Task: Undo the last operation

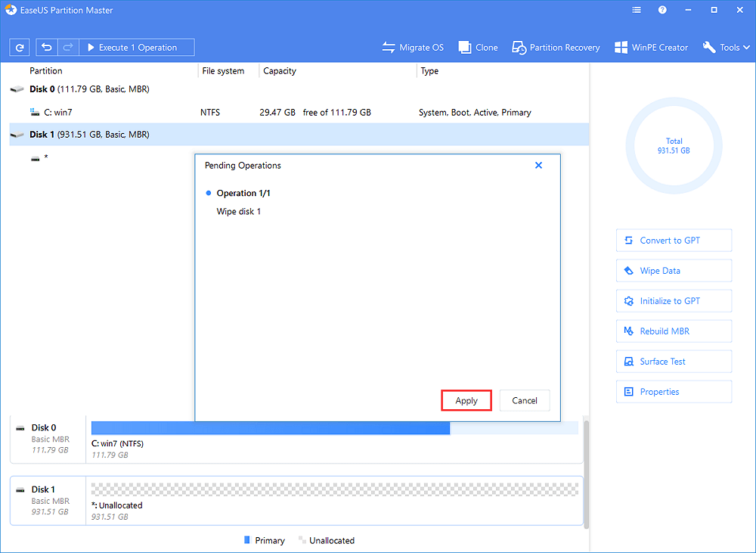Action: 45,47
